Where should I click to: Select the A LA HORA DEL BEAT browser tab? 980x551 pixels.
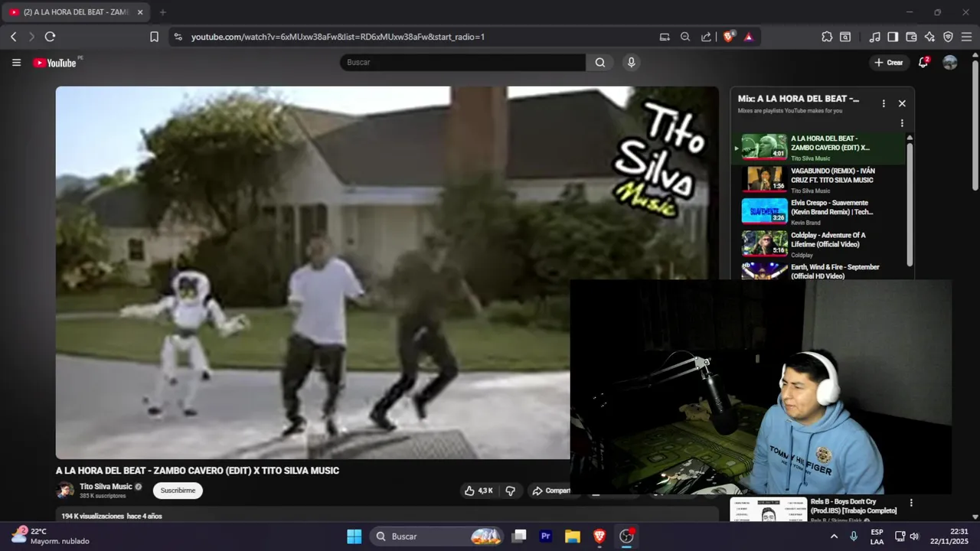[x=75, y=12]
